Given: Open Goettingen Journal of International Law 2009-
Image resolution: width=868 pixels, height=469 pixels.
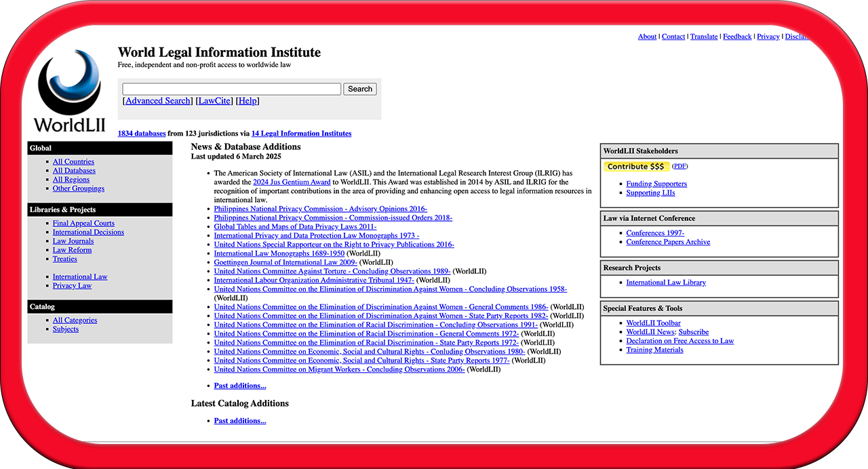Looking at the screenshot, I should 285,262.
